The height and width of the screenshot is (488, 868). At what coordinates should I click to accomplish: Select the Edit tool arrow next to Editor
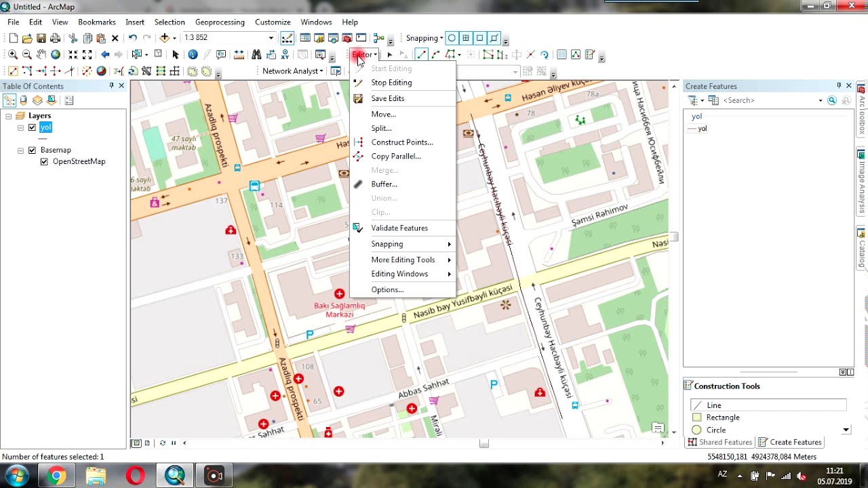[389, 54]
